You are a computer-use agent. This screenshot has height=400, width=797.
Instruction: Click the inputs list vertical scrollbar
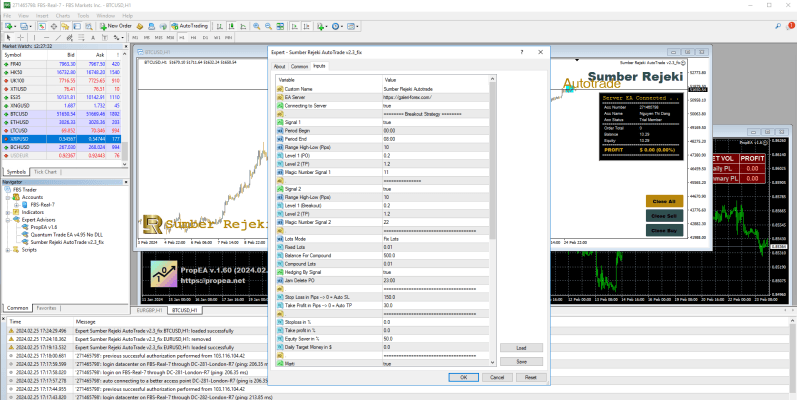492,221
